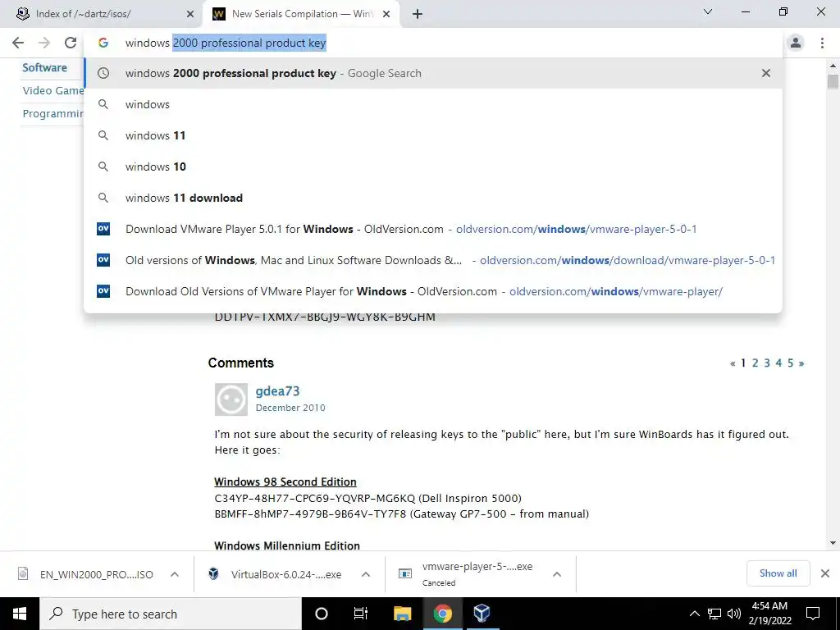Click the Programming sidebar link
840x630 pixels.
[x=53, y=113]
